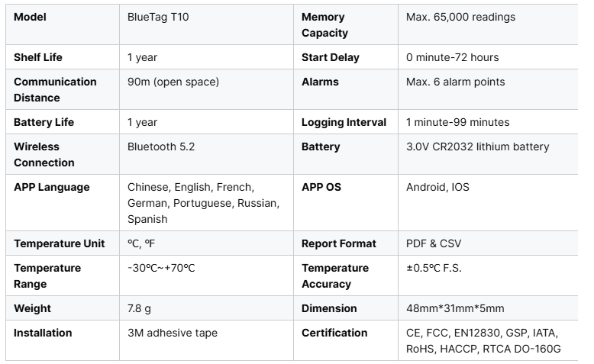Click the Logging Interval label
Screen dimensions: 594x364
click(x=344, y=122)
